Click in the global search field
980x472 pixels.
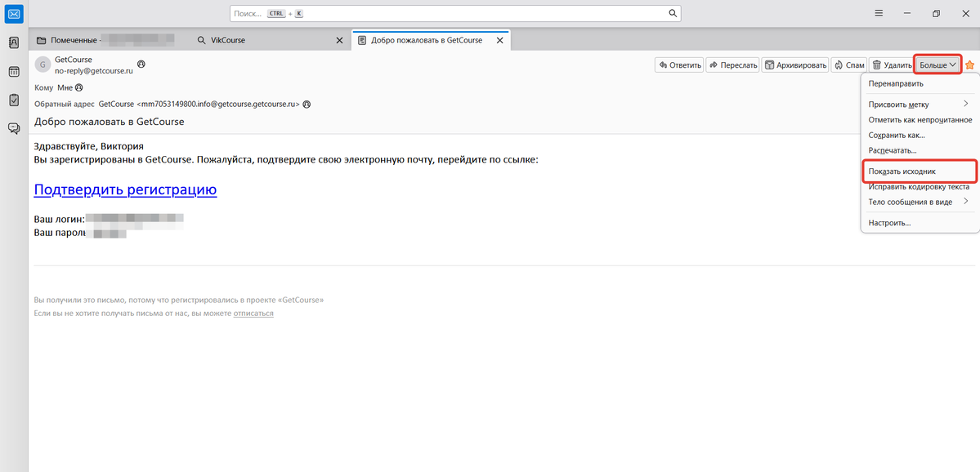coord(455,13)
